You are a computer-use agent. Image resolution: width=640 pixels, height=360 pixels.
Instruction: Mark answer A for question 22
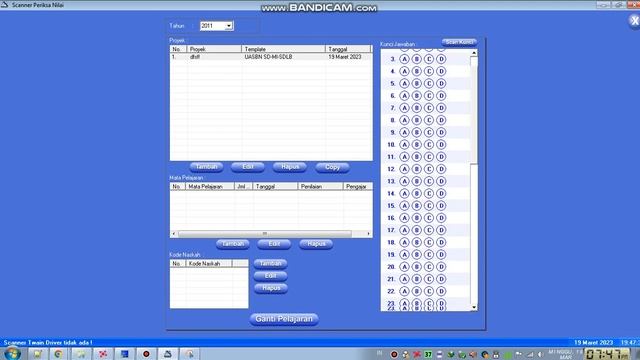(404, 291)
